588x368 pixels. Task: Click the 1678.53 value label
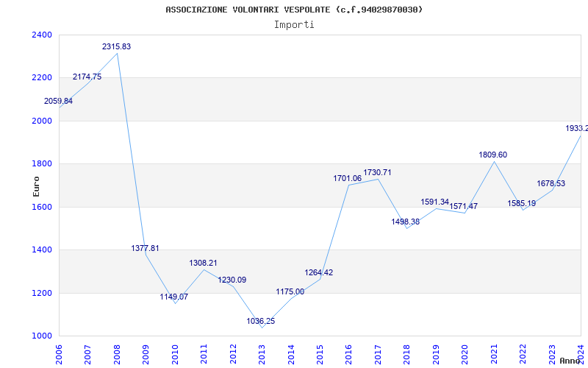(x=551, y=183)
